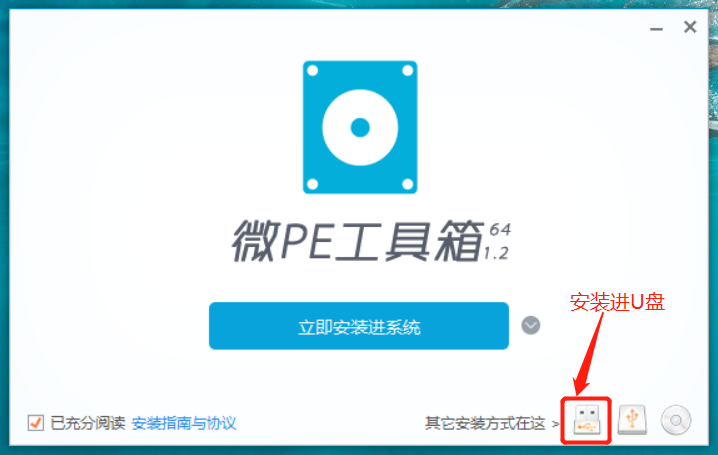
Task: Click the > arrow after 其它安装方式在这
Action: coord(555,424)
